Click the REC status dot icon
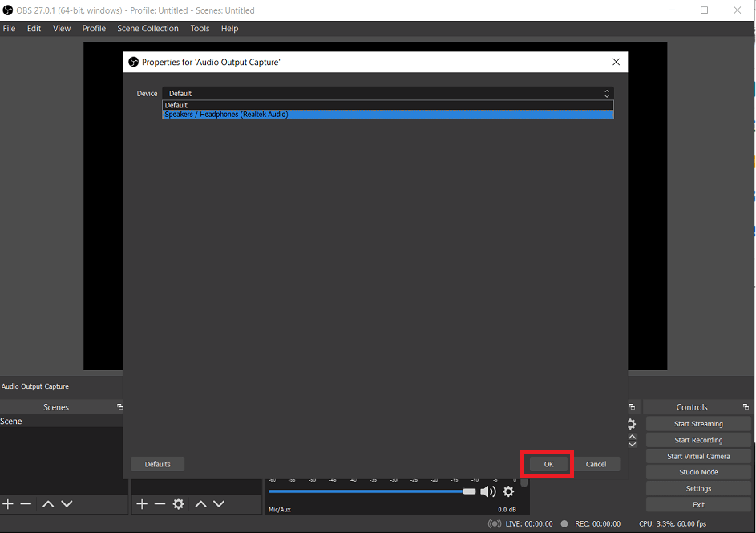The image size is (756, 533). pos(564,524)
